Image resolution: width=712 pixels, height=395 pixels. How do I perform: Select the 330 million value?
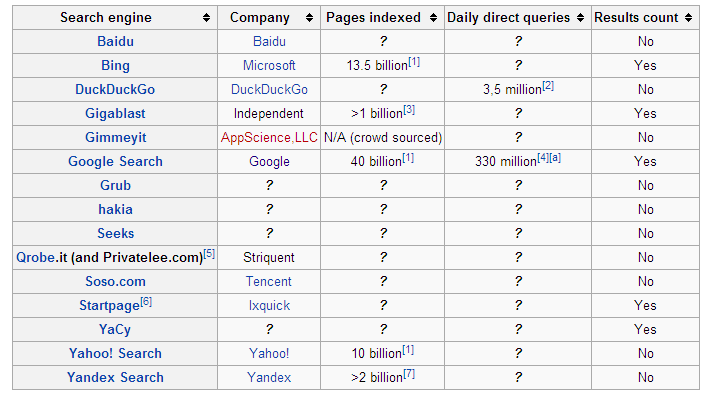click(x=506, y=162)
